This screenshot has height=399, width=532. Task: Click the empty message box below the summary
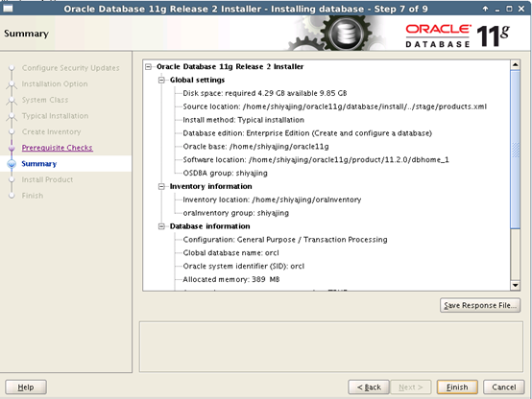pos(330,347)
